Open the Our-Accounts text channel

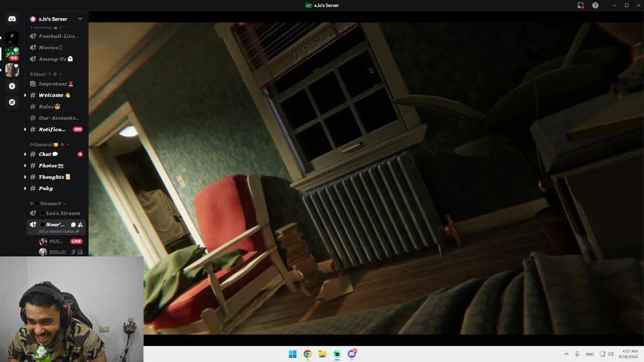click(x=56, y=118)
